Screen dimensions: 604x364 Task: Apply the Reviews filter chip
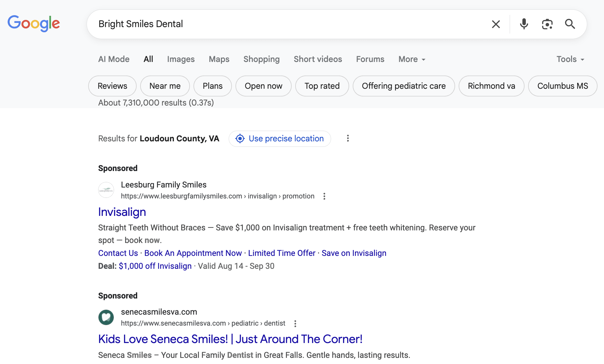tap(112, 86)
